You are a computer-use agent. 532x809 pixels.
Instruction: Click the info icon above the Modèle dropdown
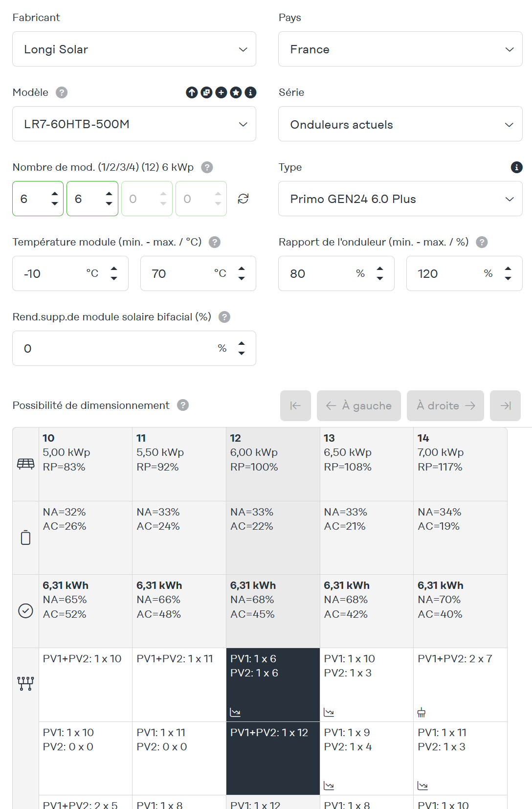(x=250, y=92)
